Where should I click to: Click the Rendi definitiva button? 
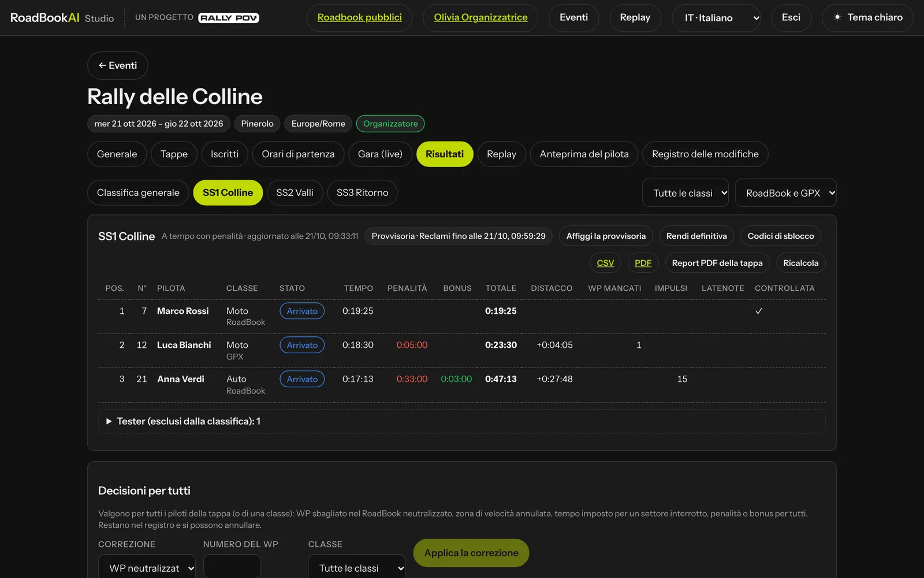pyautogui.click(x=696, y=236)
